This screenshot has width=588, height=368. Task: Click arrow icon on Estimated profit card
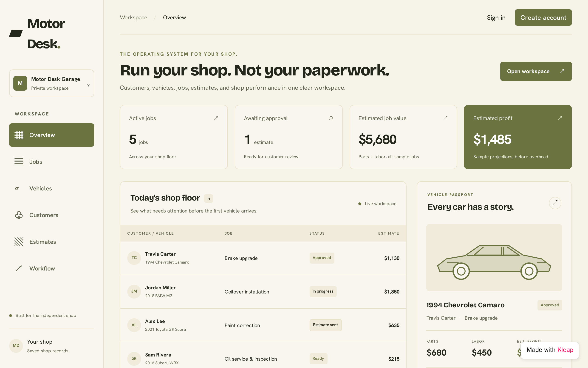[x=560, y=118]
